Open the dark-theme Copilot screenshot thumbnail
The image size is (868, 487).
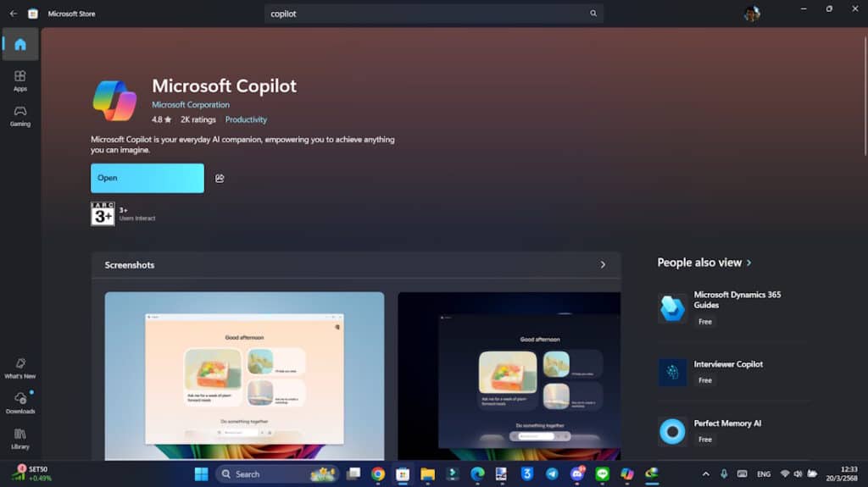pos(509,376)
